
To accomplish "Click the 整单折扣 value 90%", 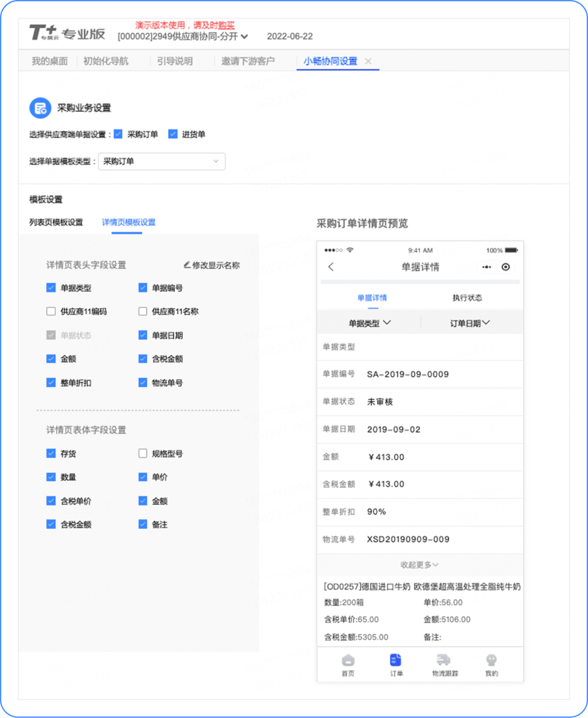I will (376, 512).
